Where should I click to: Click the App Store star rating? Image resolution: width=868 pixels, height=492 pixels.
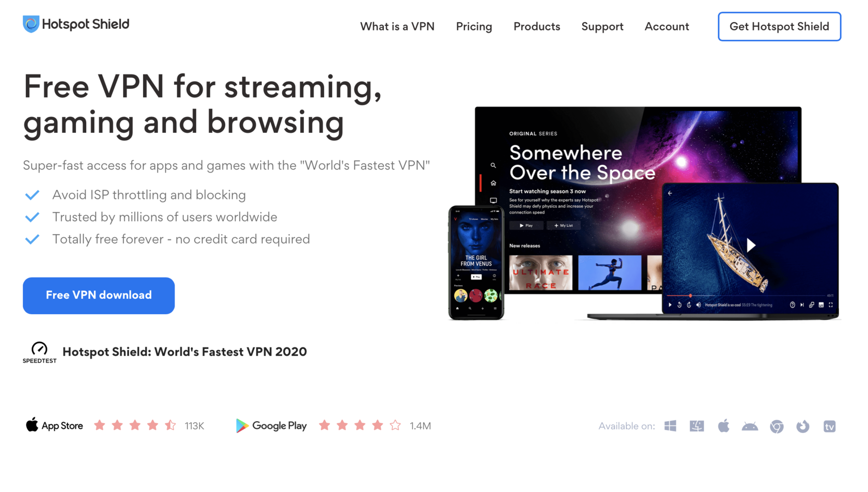coord(135,425)
